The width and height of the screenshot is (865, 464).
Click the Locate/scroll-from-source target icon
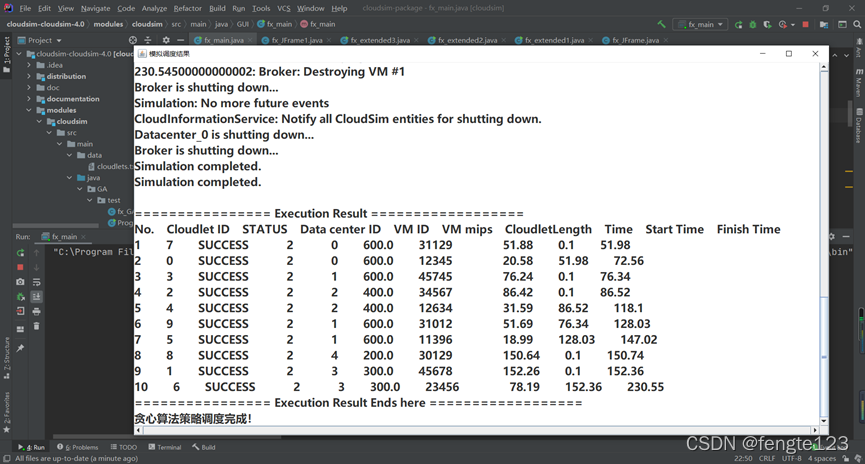coord(132,40)
